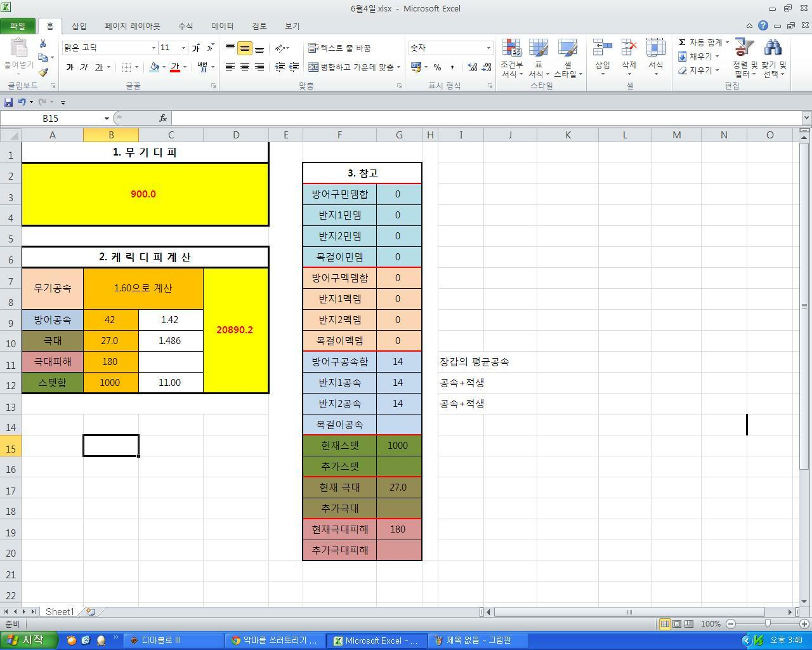
Task: Expand the font size dropdown
Action: pyautogui.click(x=183, y=48)
